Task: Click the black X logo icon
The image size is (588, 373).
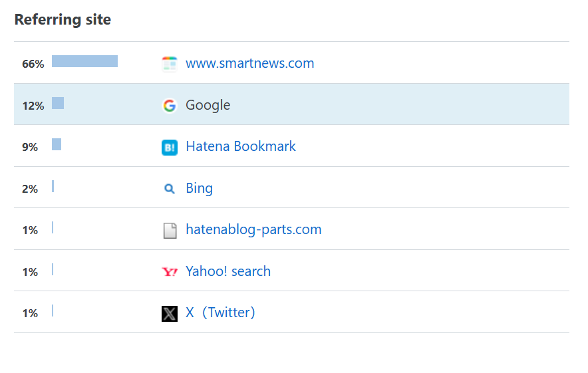Action: [x=170, y=314]
